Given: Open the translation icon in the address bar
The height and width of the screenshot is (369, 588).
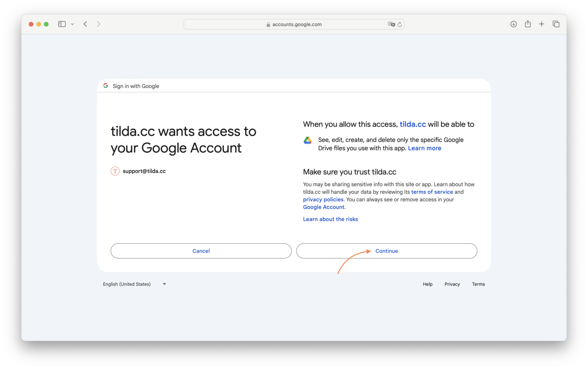Looking at the screenshot, I should point(391,24).
